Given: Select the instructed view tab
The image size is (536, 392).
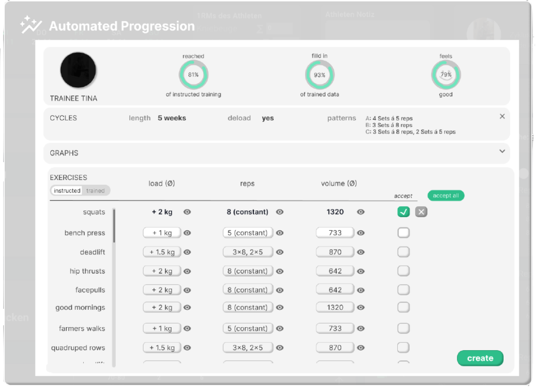Looking at the screenshot, I should [67, 191].
